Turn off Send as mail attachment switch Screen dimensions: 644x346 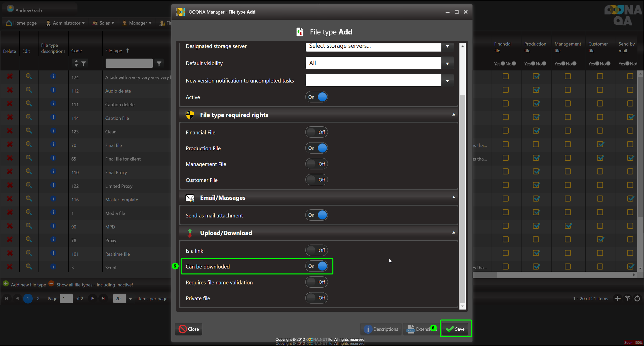point(316,215)
